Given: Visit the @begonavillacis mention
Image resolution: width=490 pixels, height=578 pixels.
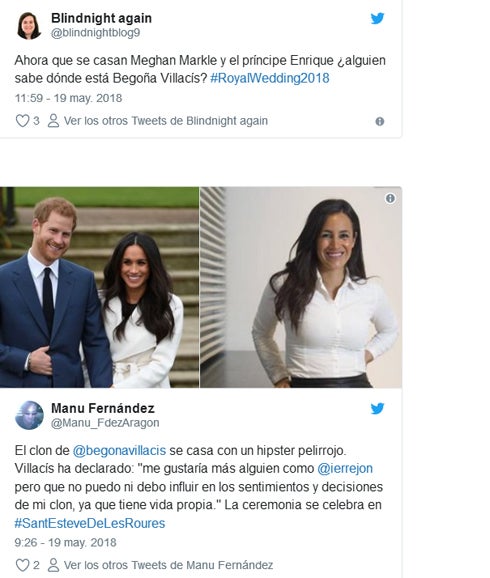Looking at the screenshot, I should coord(119,450).
